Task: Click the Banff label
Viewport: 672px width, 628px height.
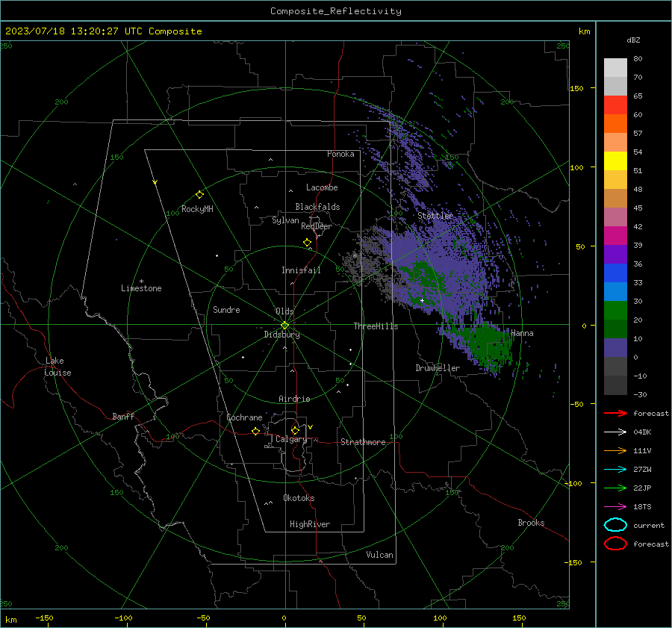Action: coord(123,416)
